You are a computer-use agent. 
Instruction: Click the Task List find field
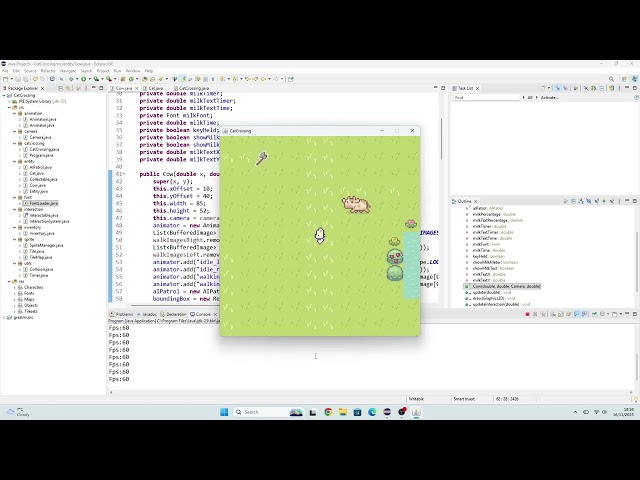point(487,98)
